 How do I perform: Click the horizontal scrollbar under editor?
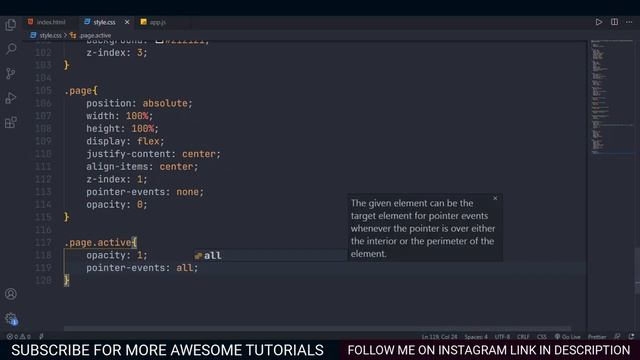317,329
